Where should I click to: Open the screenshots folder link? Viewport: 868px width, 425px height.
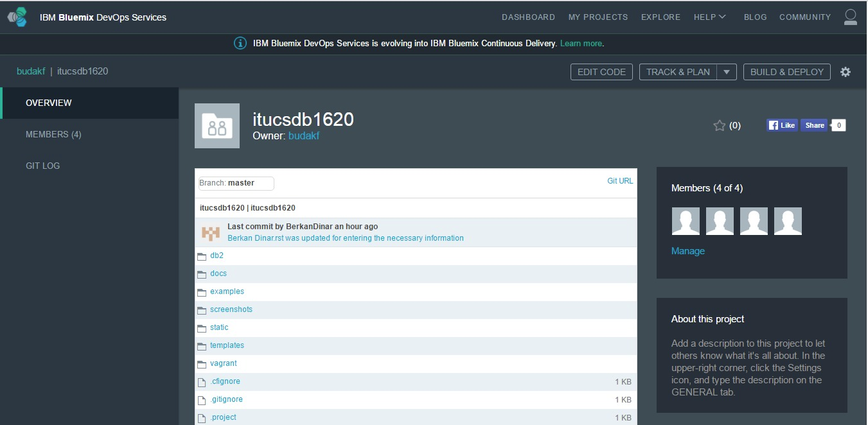(231, 309)
